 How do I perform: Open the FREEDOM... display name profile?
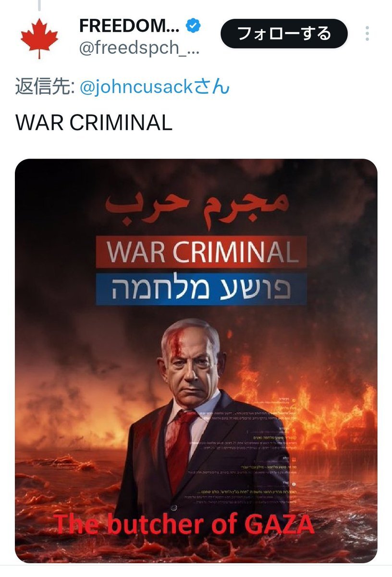pyautogui.click(x=129, y=27)
